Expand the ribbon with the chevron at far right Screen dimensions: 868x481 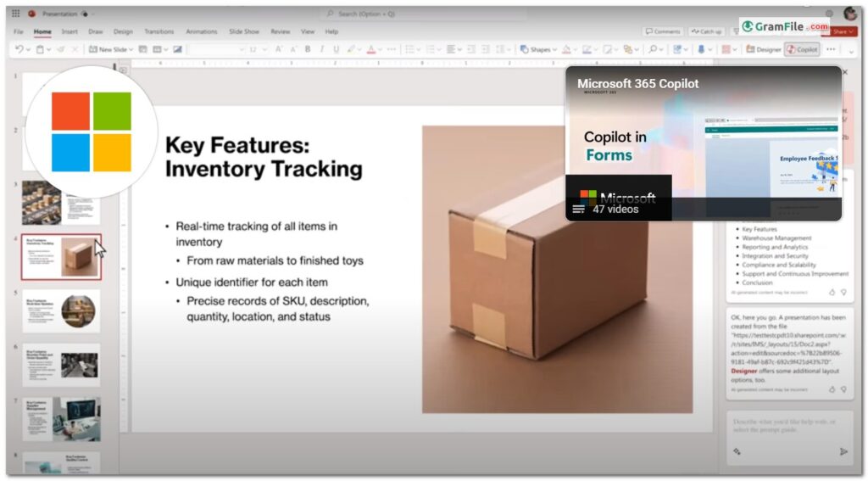coord(851,51)
